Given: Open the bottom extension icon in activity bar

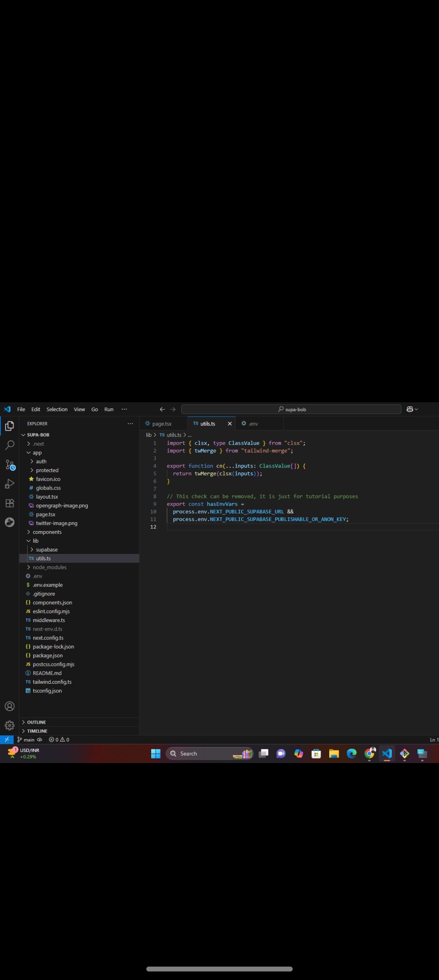Looking at the screenshot, I should coord(9,522).
